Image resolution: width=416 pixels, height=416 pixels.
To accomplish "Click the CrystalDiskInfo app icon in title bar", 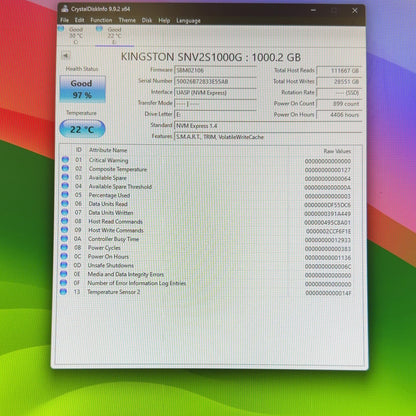I will point(65,9).
